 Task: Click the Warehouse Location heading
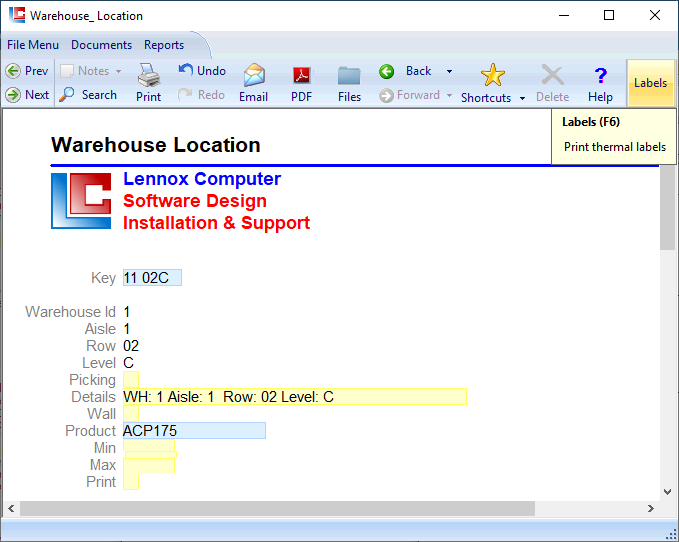click(155, 145)
